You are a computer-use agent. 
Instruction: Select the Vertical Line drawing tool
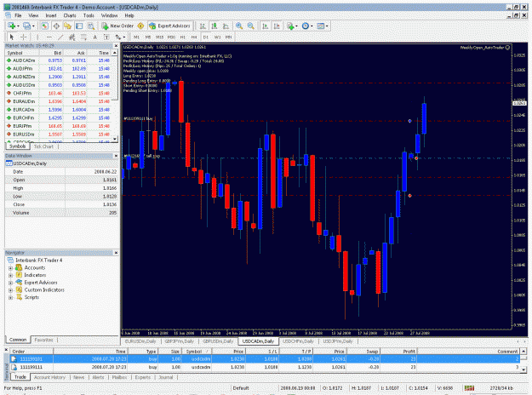37,37
